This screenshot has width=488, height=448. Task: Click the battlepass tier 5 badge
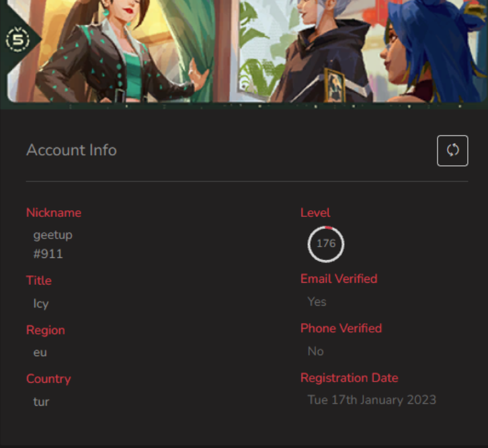click(17, 40)
